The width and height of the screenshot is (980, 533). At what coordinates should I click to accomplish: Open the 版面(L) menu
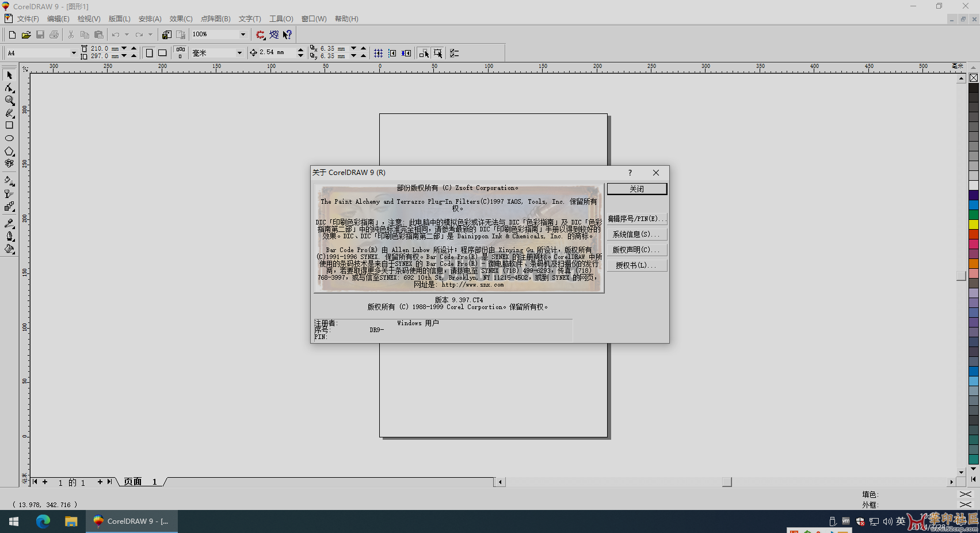tap(120, 19)
